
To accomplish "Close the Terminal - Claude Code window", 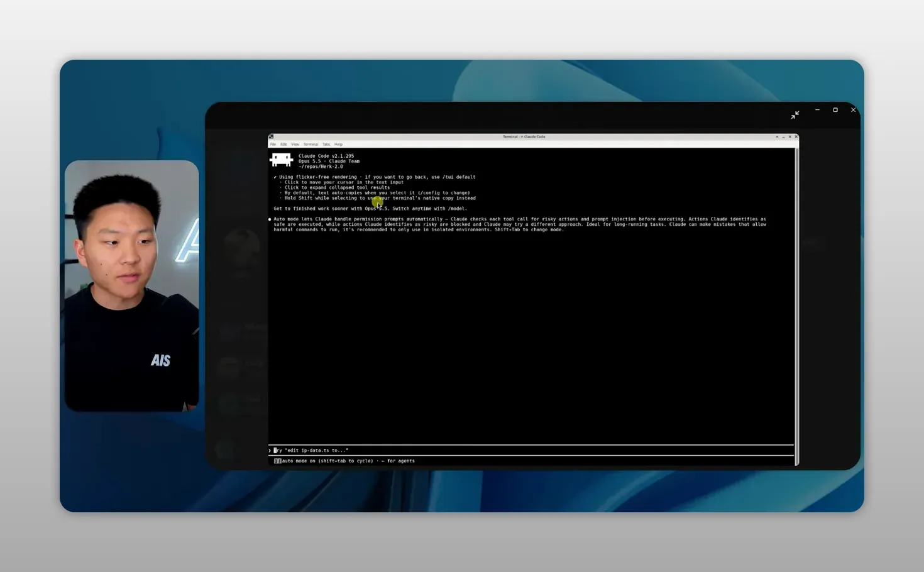I will [796, 136].
